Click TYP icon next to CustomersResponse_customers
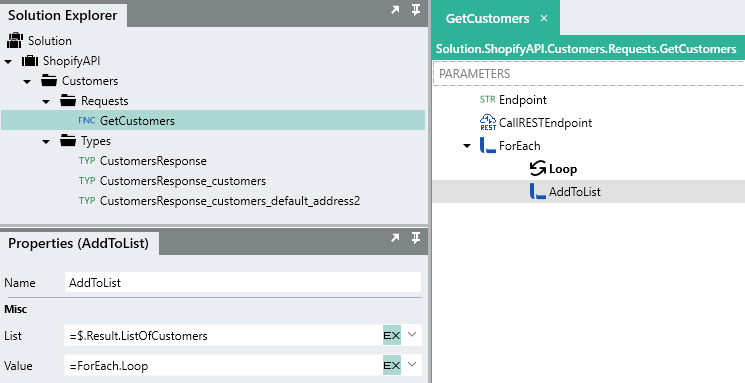 87,181
